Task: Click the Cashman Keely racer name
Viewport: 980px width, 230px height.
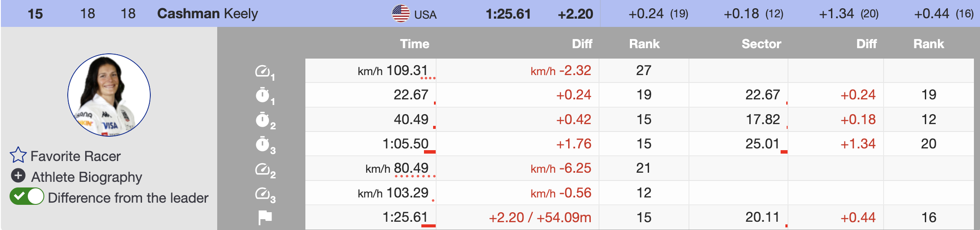Action: tap(207, 14)
